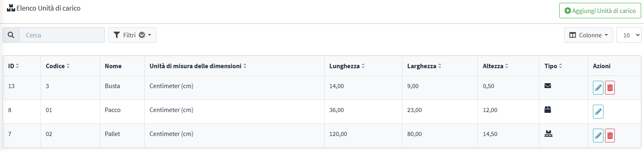Image resolution: width=644 pixels, height=151 pixels.
Task: Sort table by ID column
Action: pyautogui.click(x=13, y=66)
